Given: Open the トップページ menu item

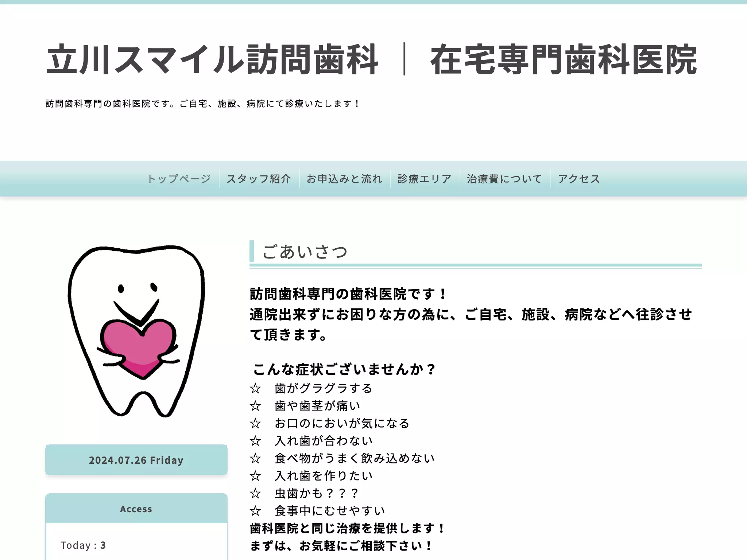Looking at the screenshot, I should click(179, 179).
